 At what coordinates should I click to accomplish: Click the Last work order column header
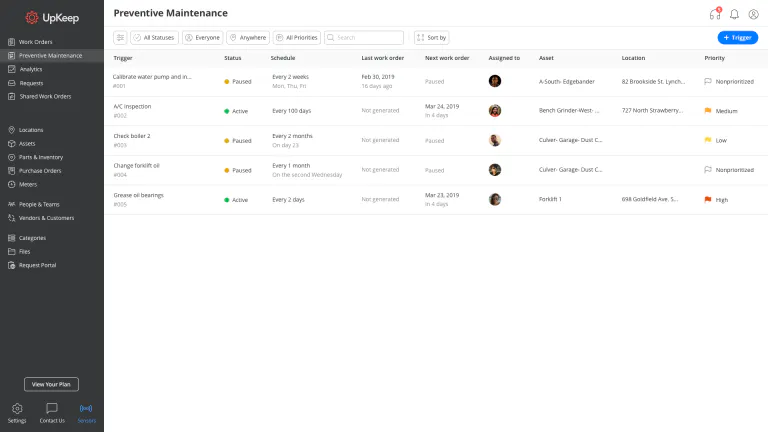tap(383, 58)
